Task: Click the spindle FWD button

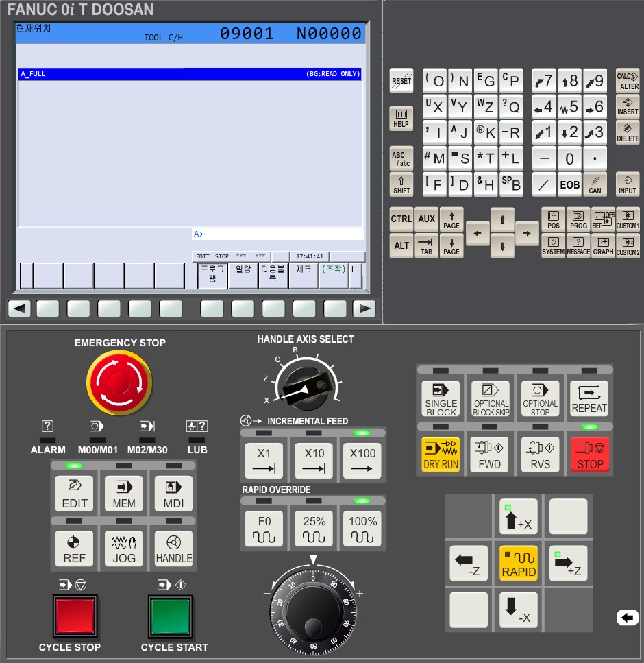Action: (490, 455)
